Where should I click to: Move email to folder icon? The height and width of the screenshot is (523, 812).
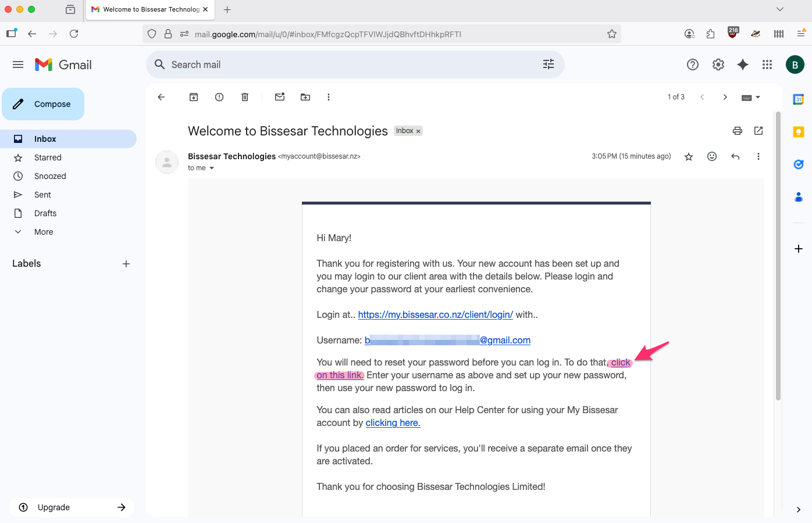tap(305, 97)
